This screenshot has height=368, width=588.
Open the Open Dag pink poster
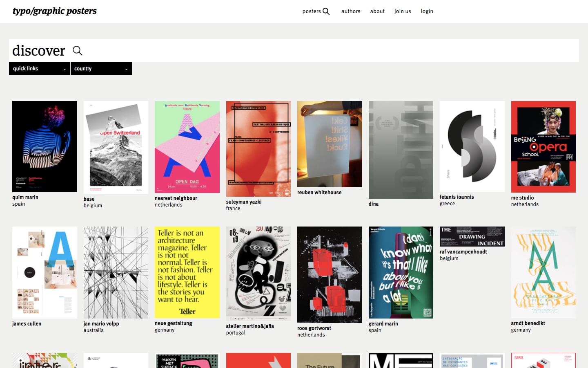187,147
